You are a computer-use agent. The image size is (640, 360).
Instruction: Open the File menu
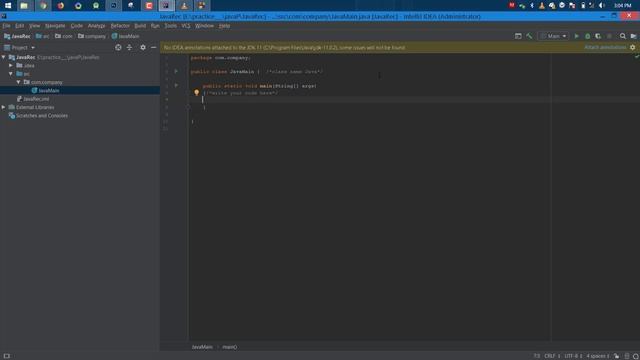7,26
